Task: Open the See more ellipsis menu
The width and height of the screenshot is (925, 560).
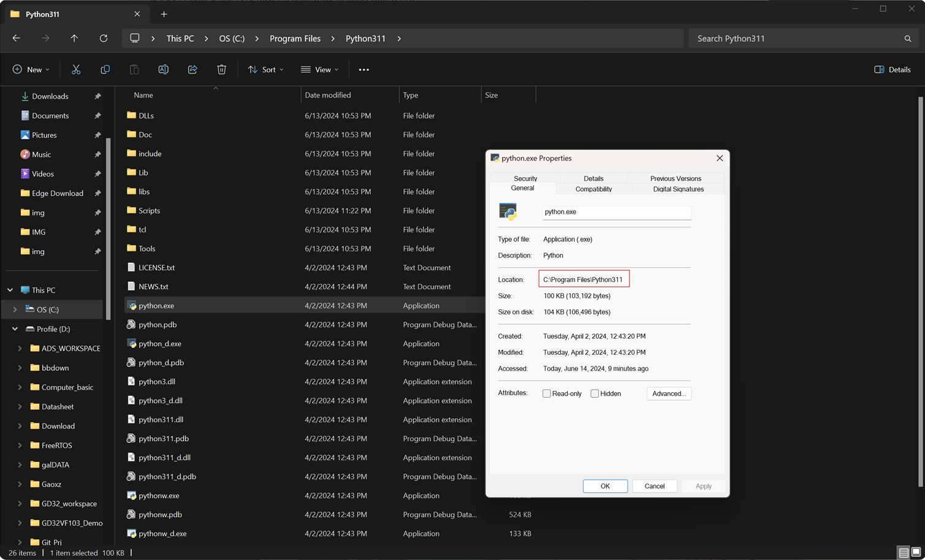Action: [x=364, y=69]
